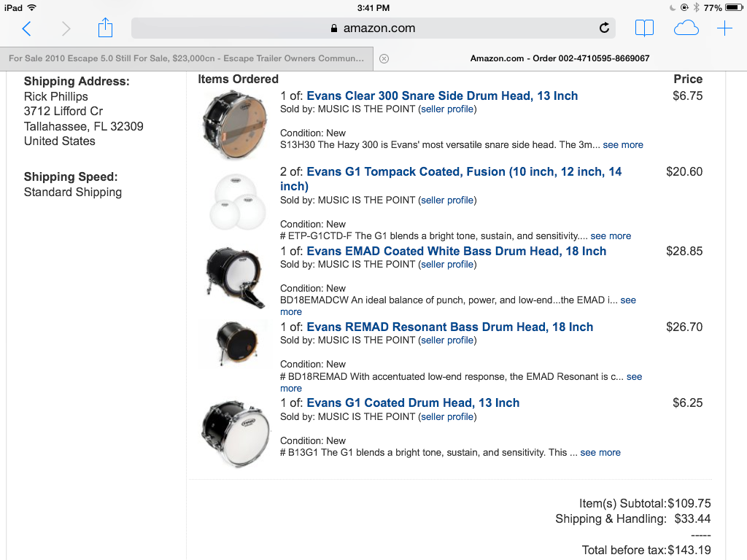Image resolution: width=747 pixels, height=560 pixels.
Task: Tap the G1 Tompack three-heads thumbnail
Action: pos(237,202)
